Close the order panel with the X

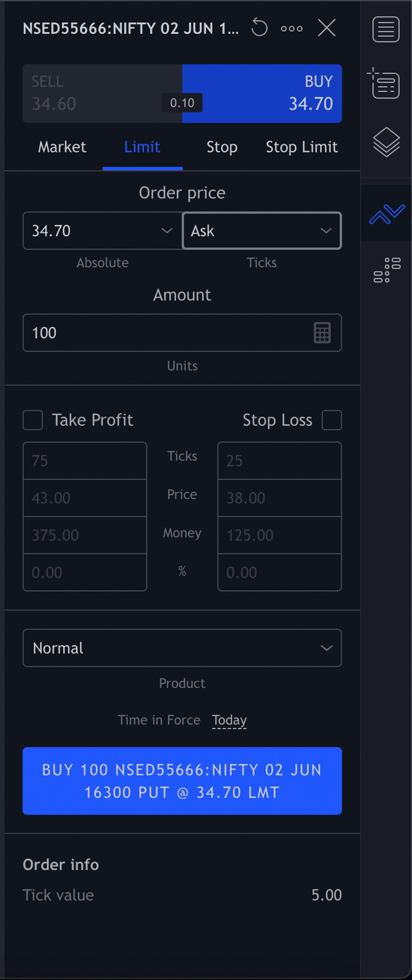pos(327,28)
